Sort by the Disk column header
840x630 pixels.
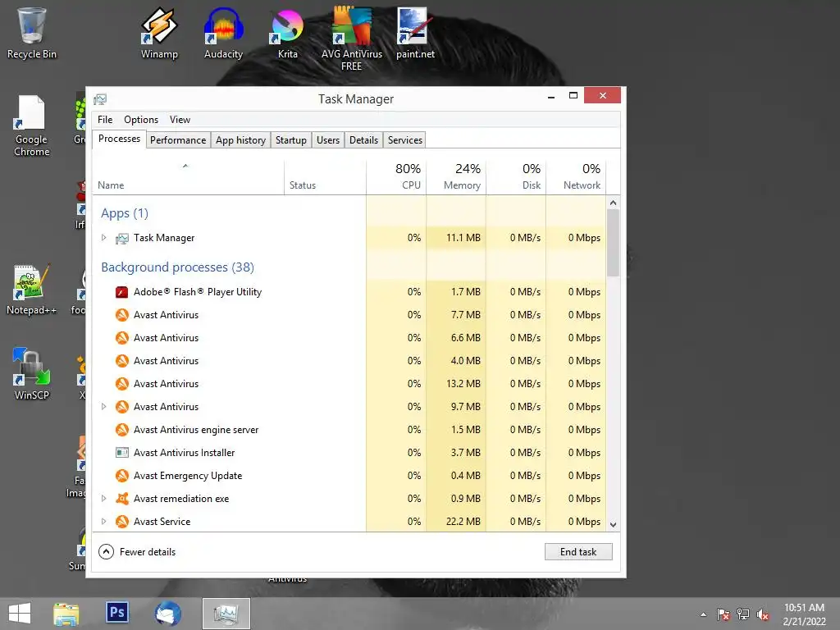coord(517,178)
